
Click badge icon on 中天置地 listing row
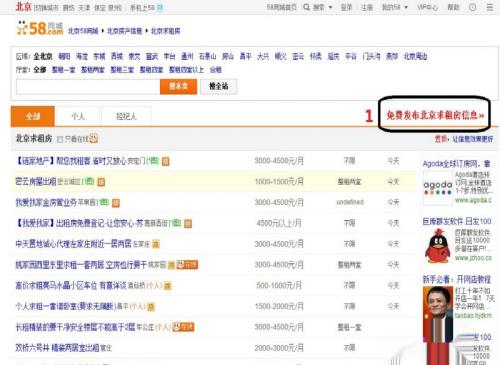point(156,244)
